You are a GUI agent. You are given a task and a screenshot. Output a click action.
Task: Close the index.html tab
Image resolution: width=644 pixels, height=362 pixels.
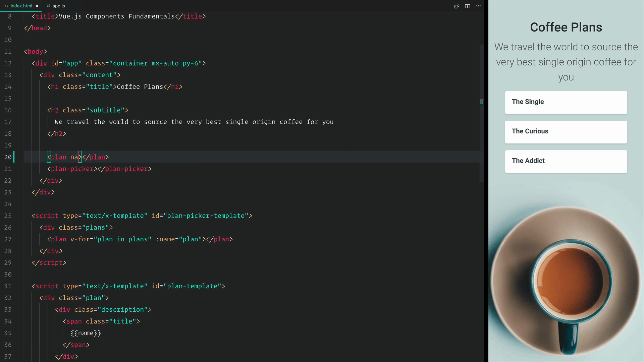pos(37,6)
